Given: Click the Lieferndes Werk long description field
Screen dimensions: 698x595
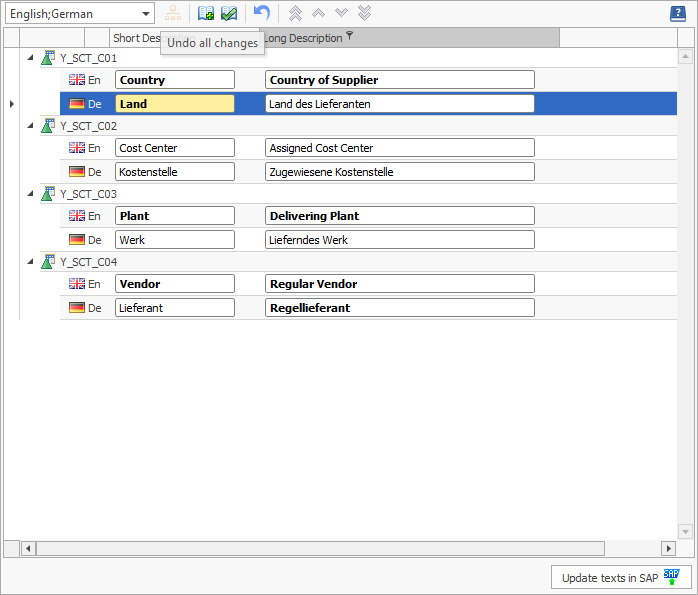Looking at the screenshot, I should coord(399,240).
